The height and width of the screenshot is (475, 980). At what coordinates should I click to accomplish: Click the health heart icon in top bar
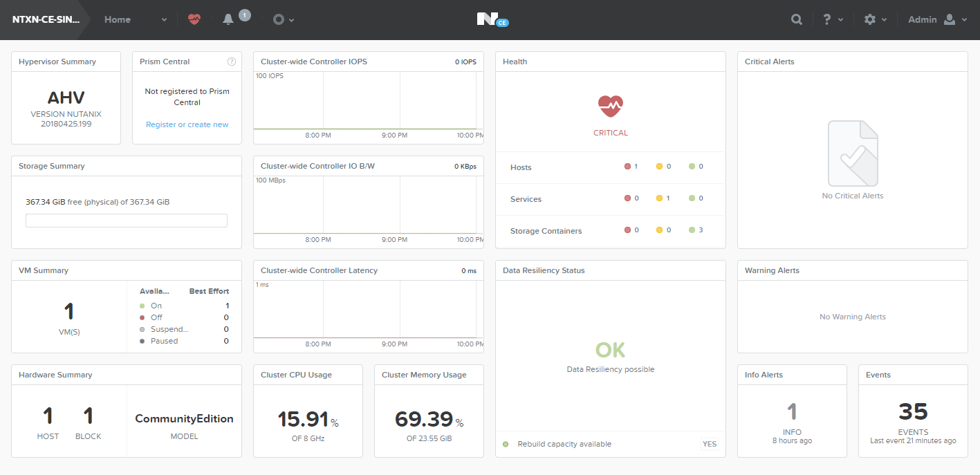(194, 19)
